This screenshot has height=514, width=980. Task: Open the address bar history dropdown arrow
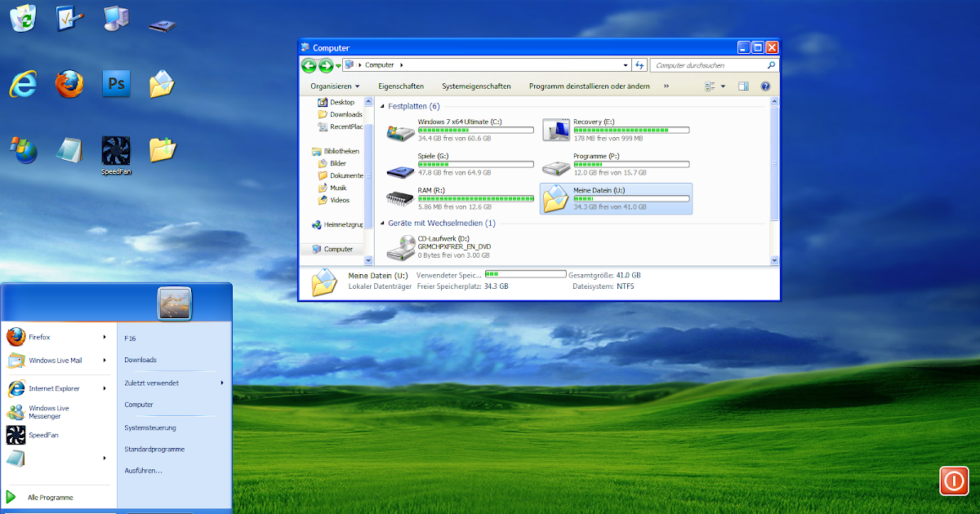[x=626, y=65]
